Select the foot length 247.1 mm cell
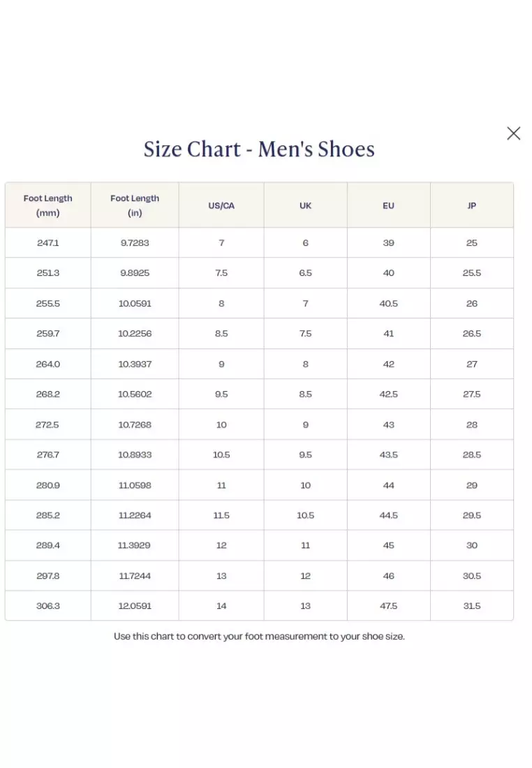The image size is (532, 768). 47,242
